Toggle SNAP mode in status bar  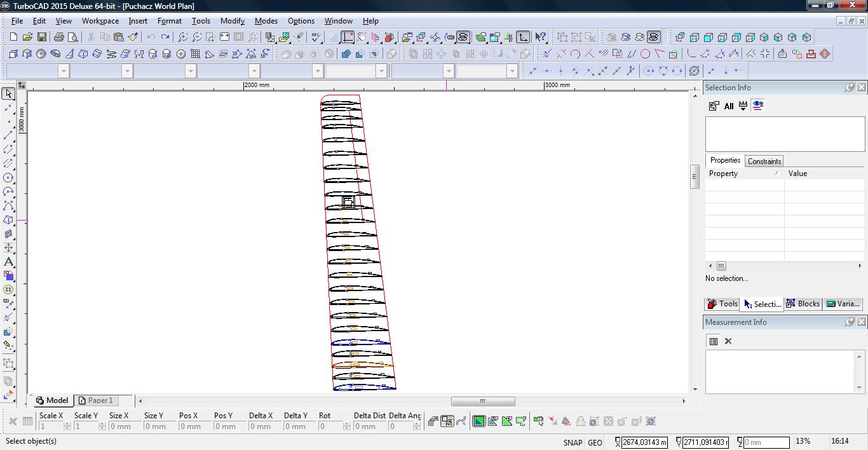[572, 442]
